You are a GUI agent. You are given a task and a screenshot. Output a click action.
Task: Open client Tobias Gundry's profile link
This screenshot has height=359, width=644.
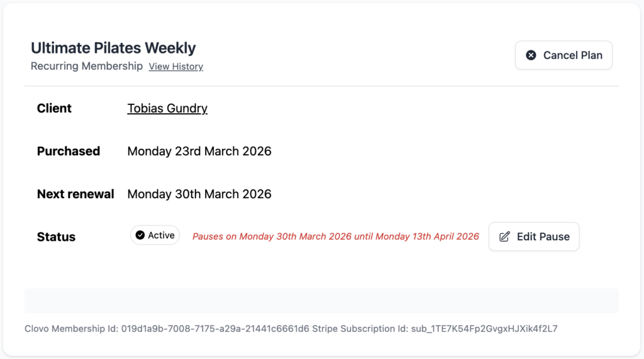167,108
